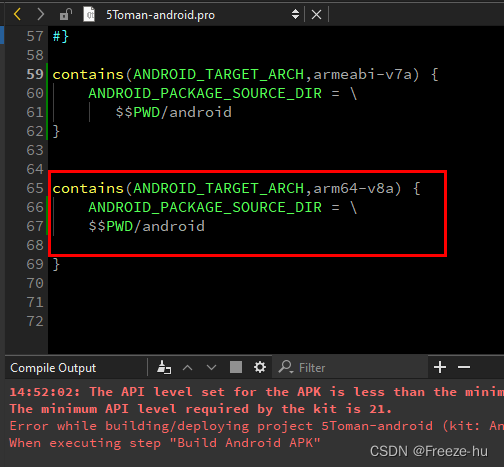Click the 14:52:02 API level error line
Image resolution: width=504 pixels, height=467 pixels.
click(x=257, y=392)
